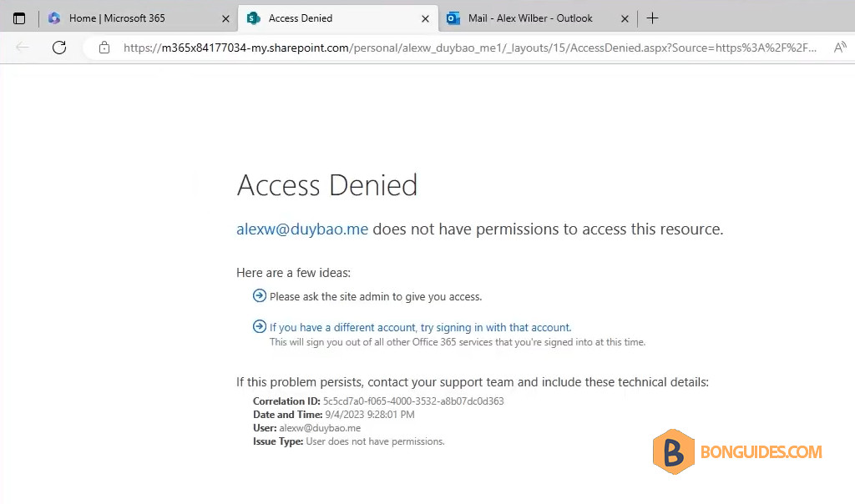The image size is (855, 504).
Task: Select the Access Denied tab
Action: (x=338, y=18)
